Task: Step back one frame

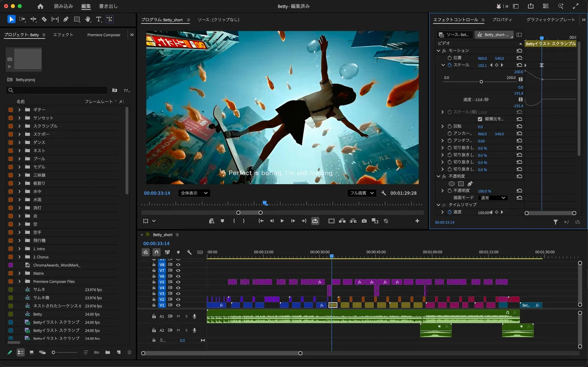Action: coord(272,221)
